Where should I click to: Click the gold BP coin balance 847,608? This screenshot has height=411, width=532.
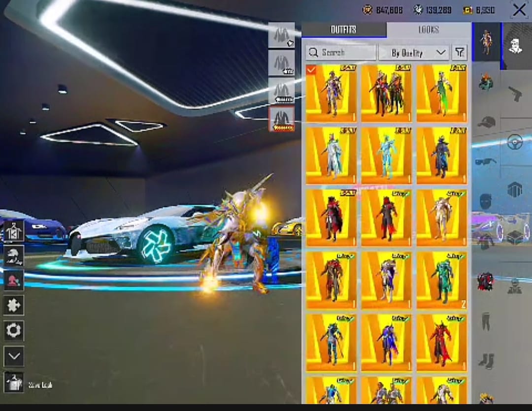coord(383,10)
